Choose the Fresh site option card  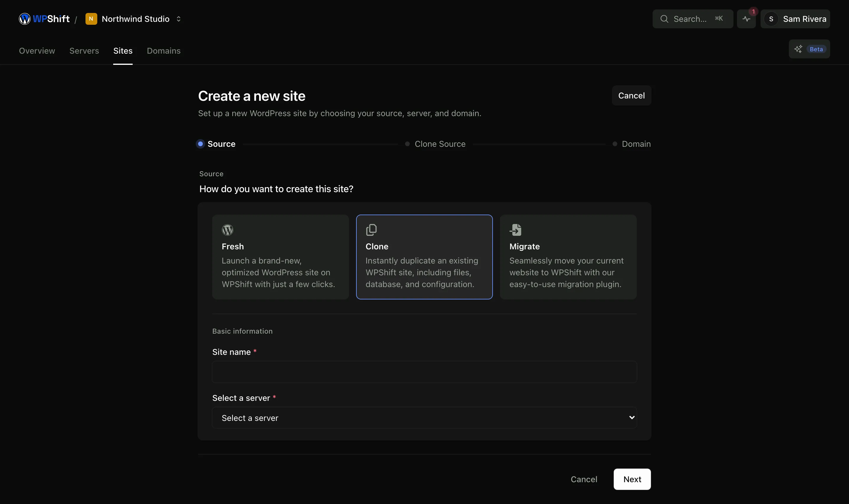(281, 257)
